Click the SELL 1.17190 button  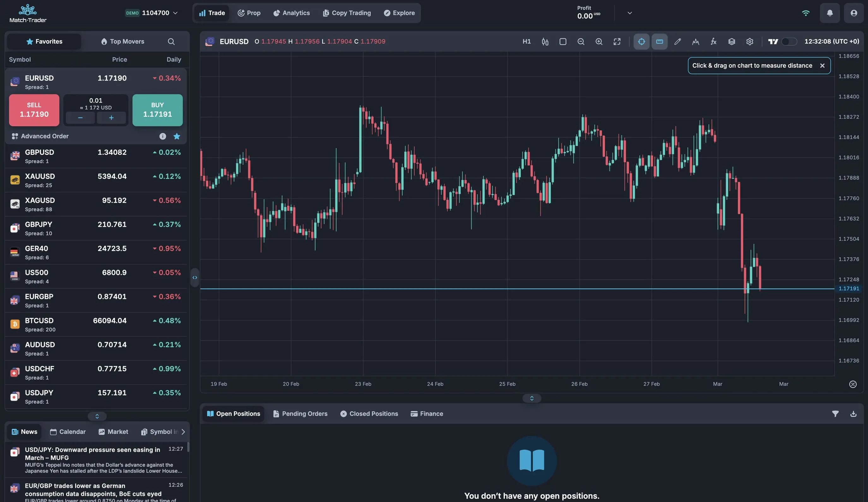pyautogui.click(x=34, y=110)
